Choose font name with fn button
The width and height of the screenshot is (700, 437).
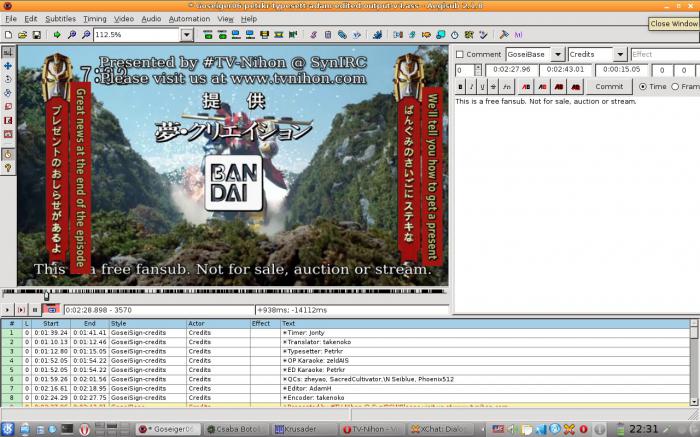click(507, 87)
